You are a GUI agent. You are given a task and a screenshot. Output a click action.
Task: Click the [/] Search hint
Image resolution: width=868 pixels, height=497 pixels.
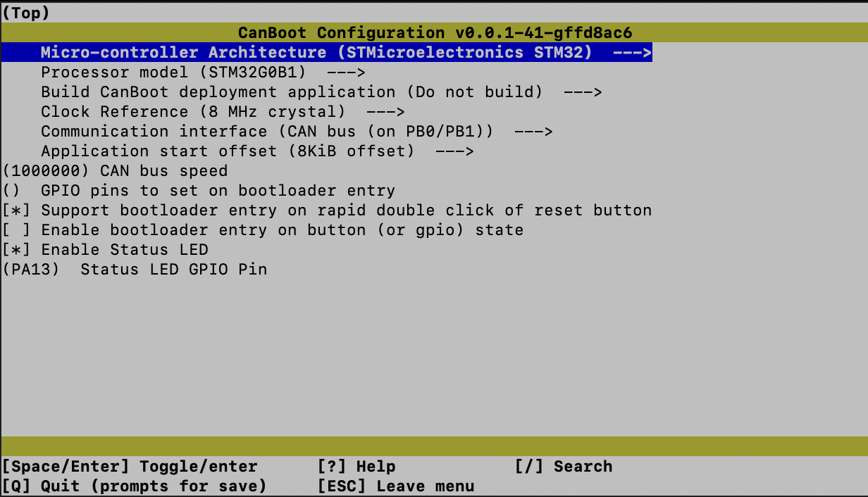pyautogui.click(x=563, y=467)
